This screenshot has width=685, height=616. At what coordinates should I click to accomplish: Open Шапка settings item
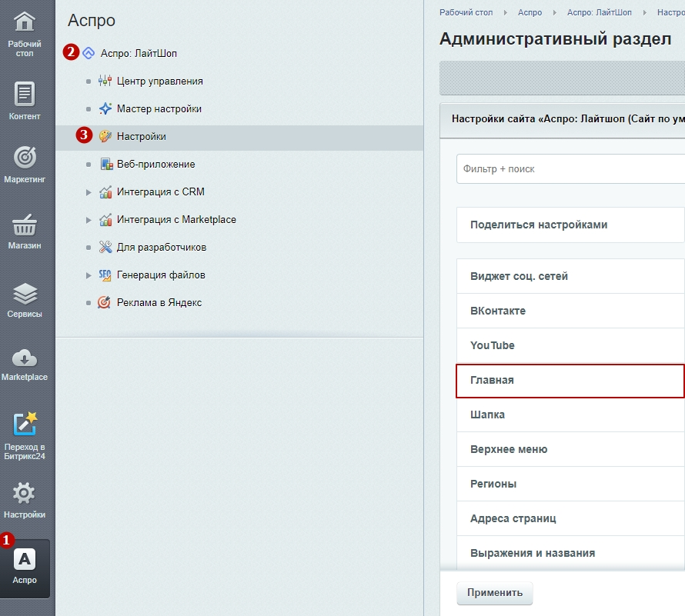(570, 415)
